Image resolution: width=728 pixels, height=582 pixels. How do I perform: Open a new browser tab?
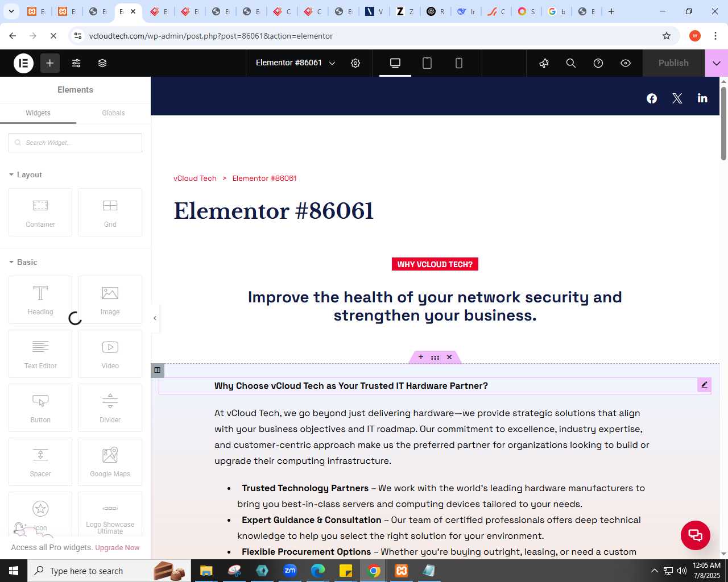611,11
